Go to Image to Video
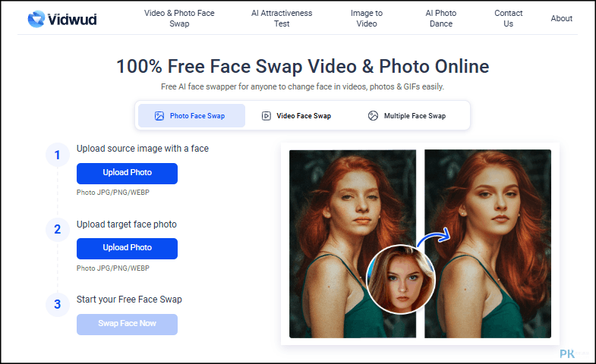The width and height of the screenshot is (596, 364). pyautogui.click(x=367, y=18)
